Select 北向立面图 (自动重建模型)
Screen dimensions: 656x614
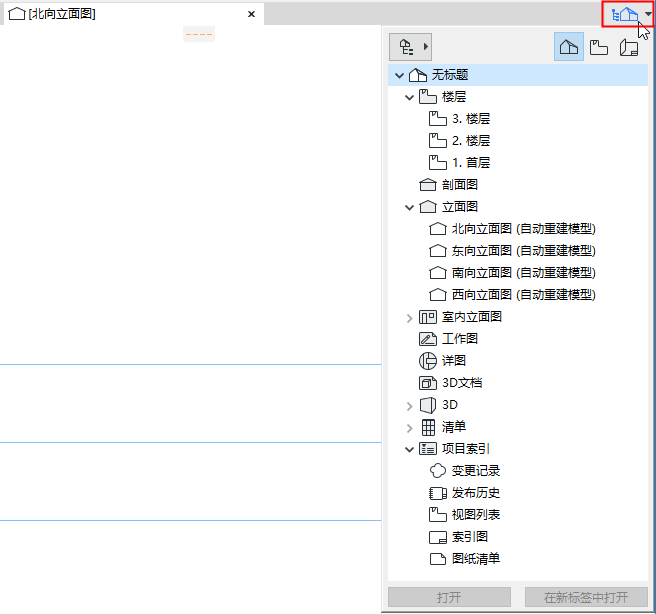524,229
